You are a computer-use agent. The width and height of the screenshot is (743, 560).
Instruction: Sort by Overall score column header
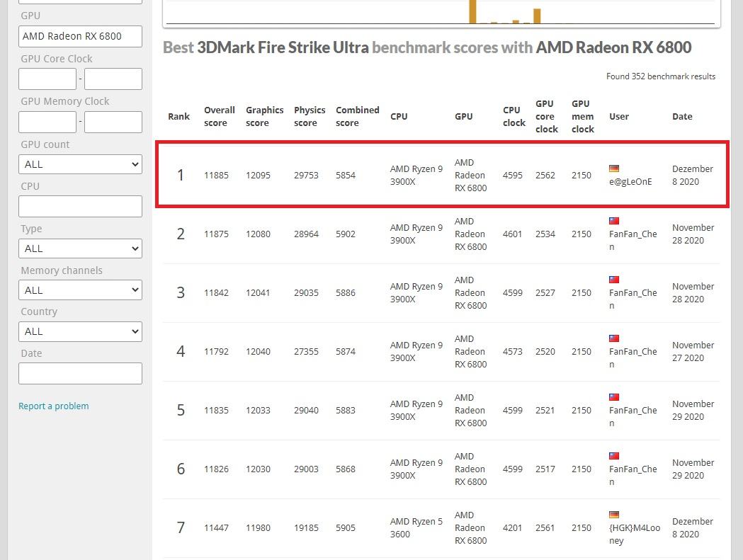tap(219, 116)
